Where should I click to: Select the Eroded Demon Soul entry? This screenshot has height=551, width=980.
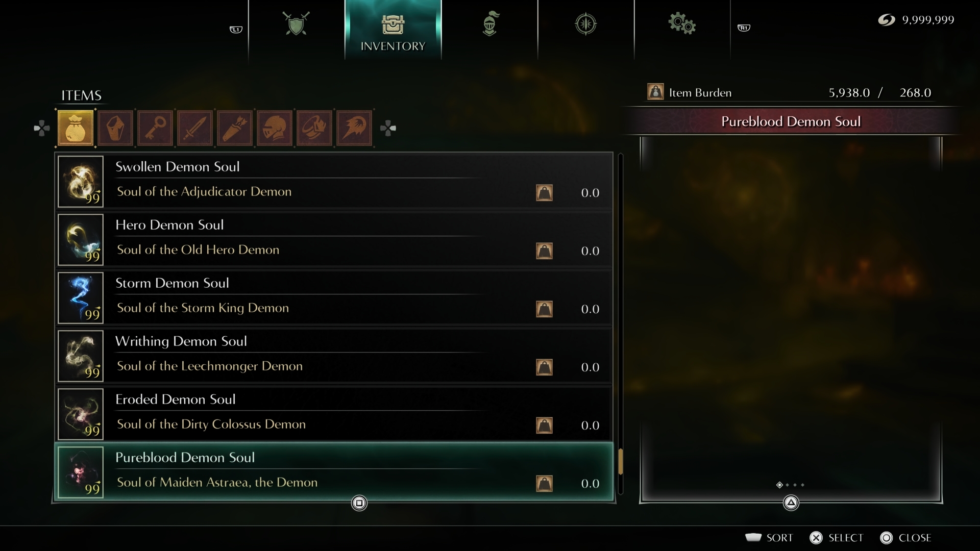pyautogui.click(x=334, y=414)
